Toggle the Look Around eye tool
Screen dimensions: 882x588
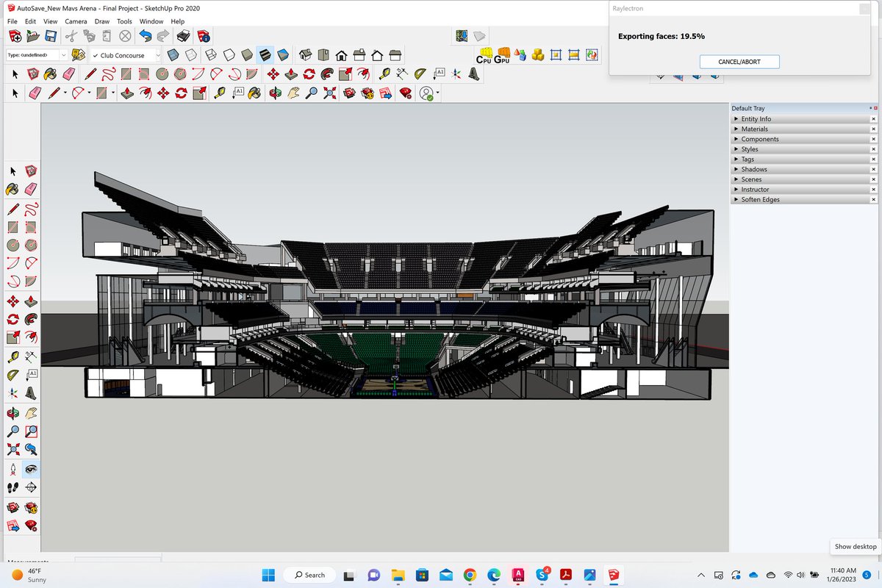pos(32,468)
